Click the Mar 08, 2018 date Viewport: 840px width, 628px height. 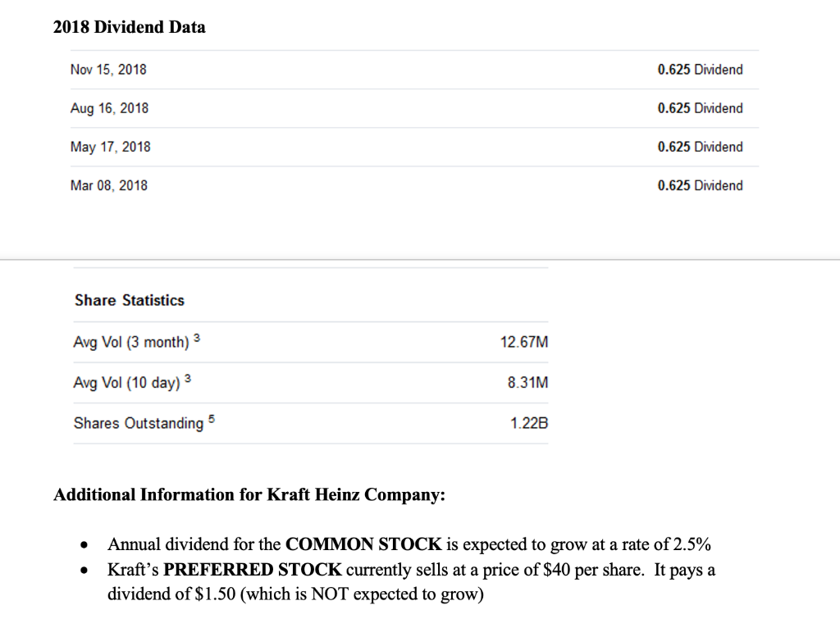click(109, 185)
